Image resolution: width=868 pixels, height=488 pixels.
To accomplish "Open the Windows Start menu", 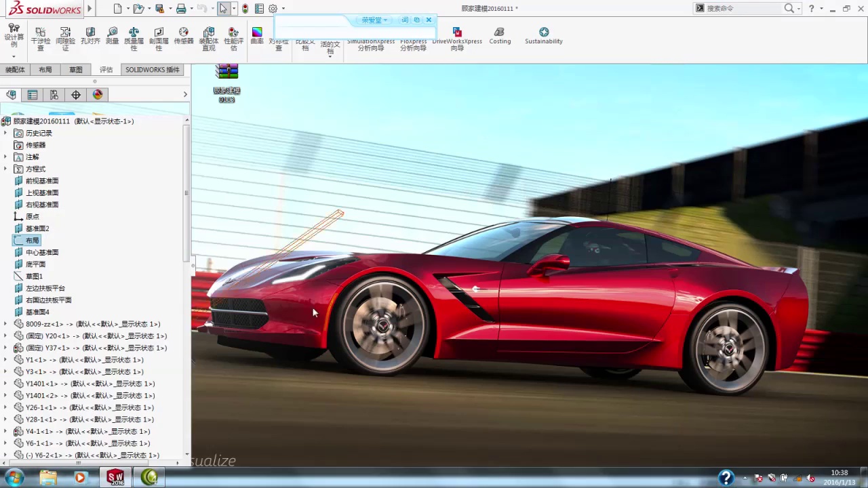I will pos(14,478).
